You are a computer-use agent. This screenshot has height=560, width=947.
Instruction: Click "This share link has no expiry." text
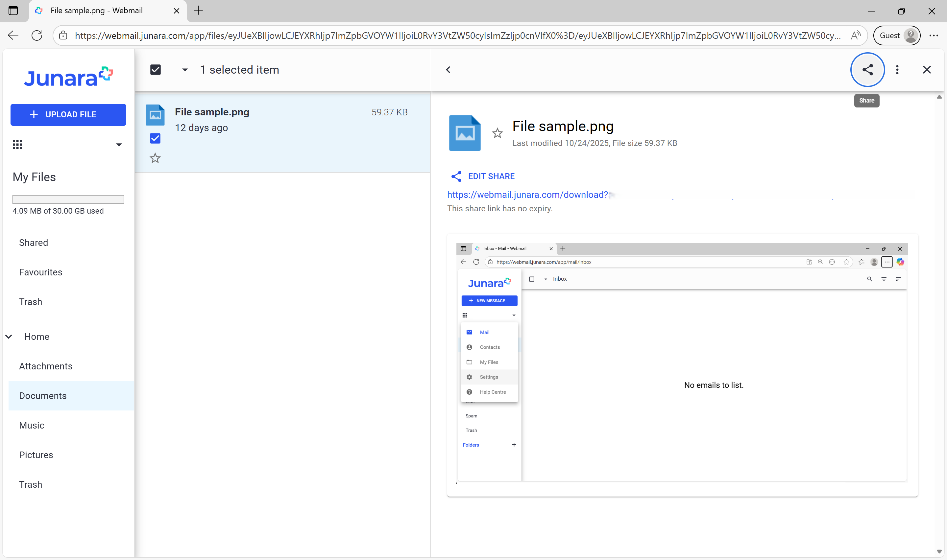[500, 209]
